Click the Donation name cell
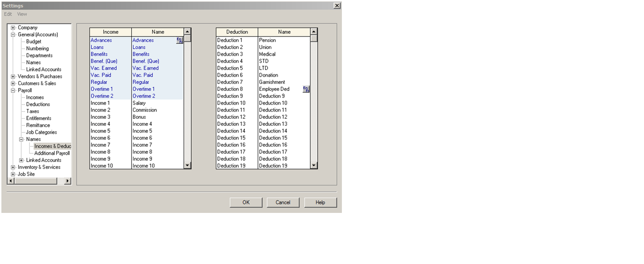The image size is (644, 264). [284, 75]
